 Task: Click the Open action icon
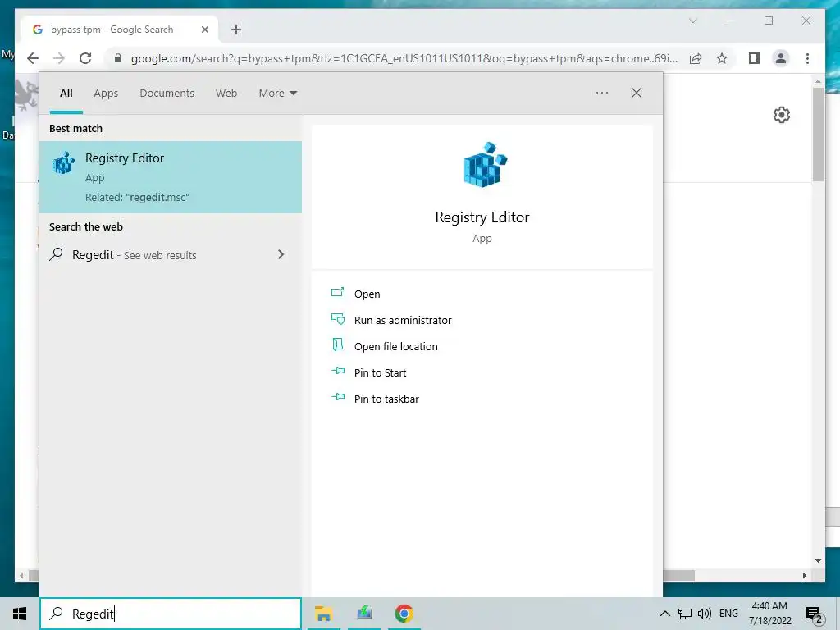[x=337, y=292]
